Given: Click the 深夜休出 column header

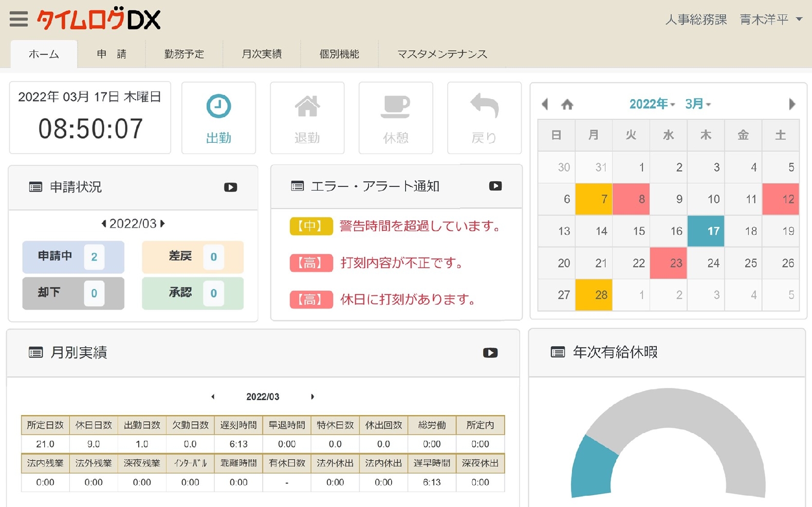Looking at the screenshot, I should (480, 463).
